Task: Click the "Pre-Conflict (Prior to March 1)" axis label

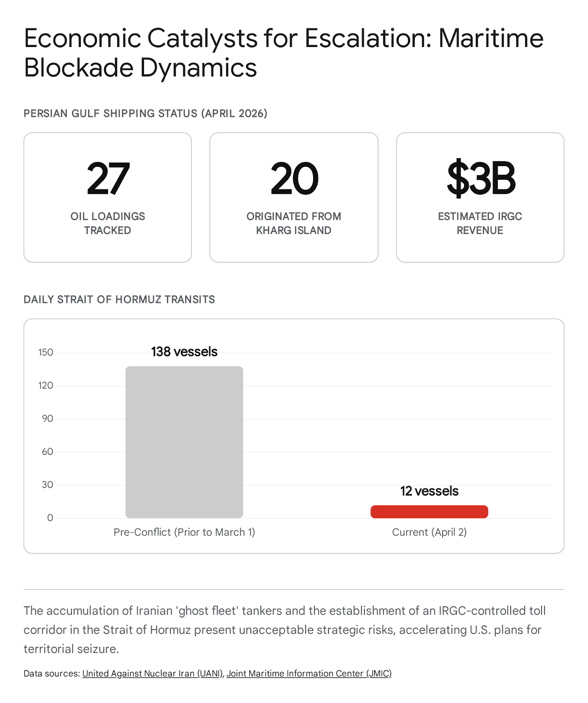Action: pyautogui.click(x=184, y=533)
